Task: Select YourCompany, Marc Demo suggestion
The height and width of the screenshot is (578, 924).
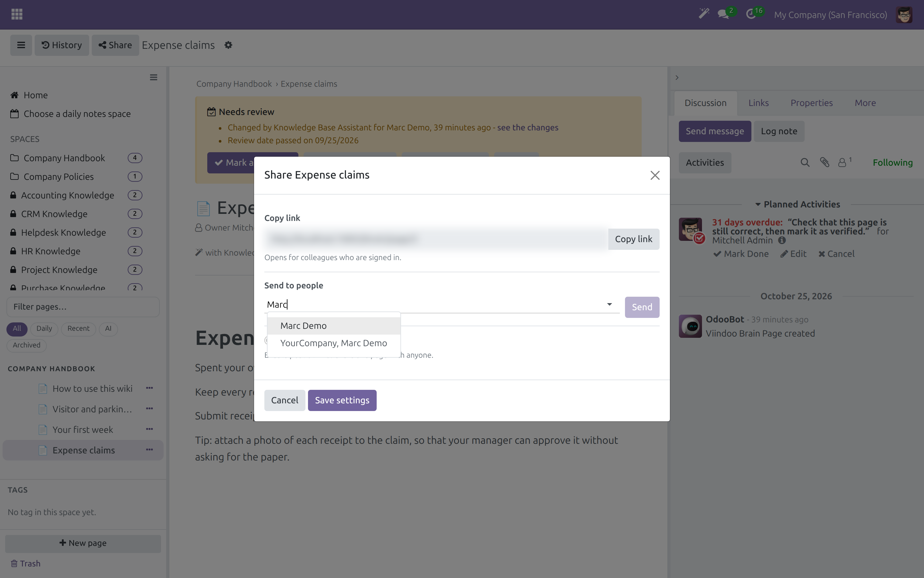Action: coord(334,343)
